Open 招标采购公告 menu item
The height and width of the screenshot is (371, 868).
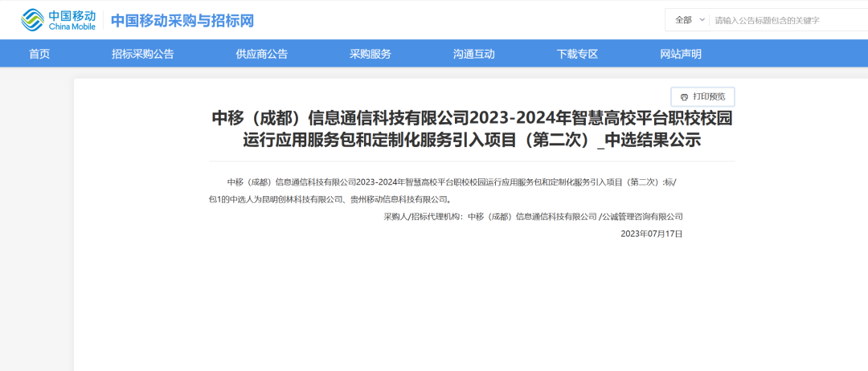[x=143, y=54]
